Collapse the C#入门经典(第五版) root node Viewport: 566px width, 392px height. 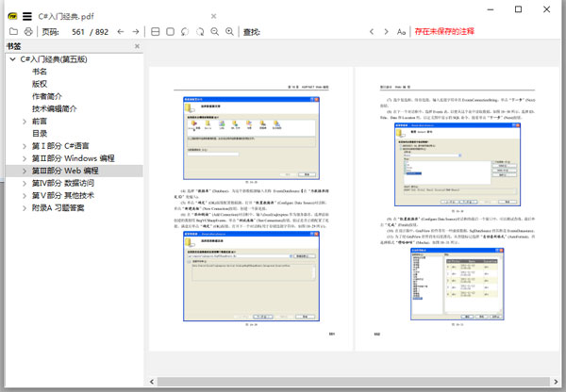(12, 59)
